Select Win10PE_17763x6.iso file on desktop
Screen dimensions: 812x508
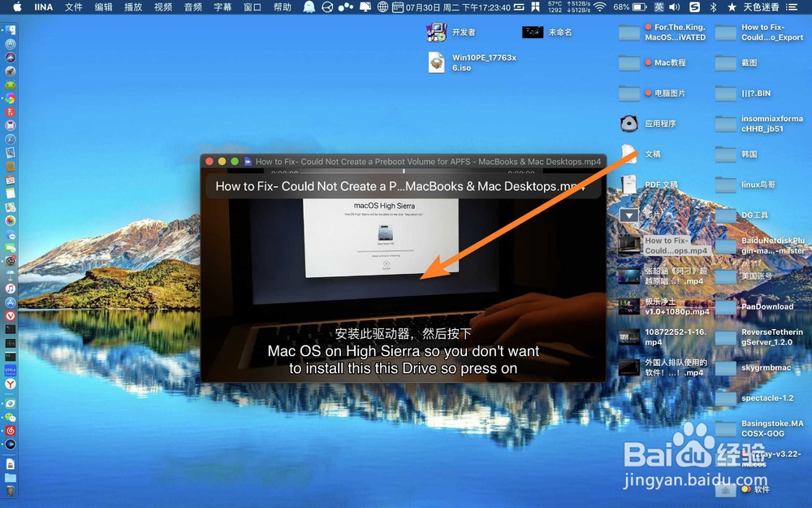(x=473, y=63)
